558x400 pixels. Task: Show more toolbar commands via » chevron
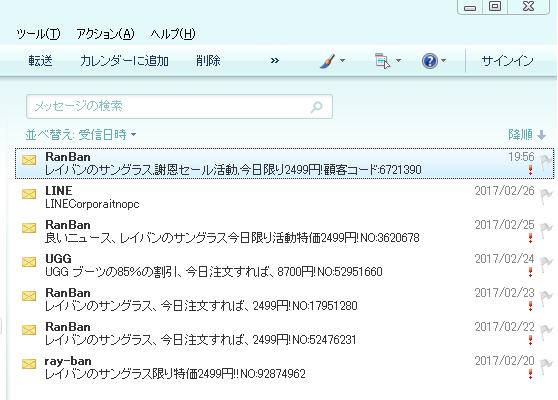[x=274, y=61]
